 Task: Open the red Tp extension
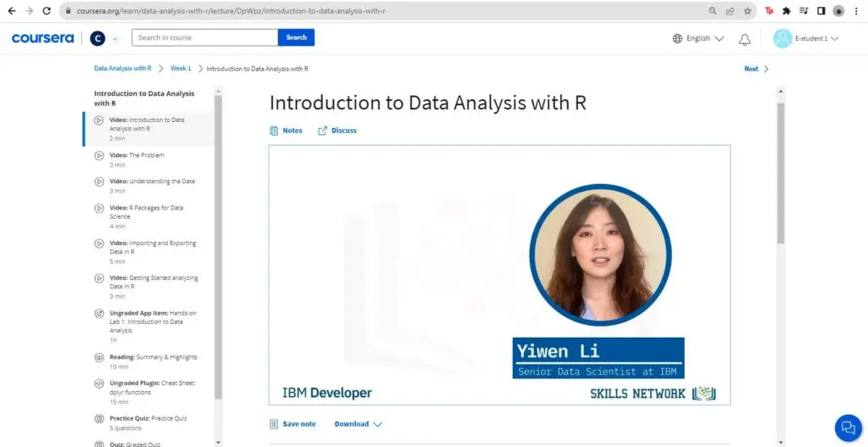[x=769, y=10]
